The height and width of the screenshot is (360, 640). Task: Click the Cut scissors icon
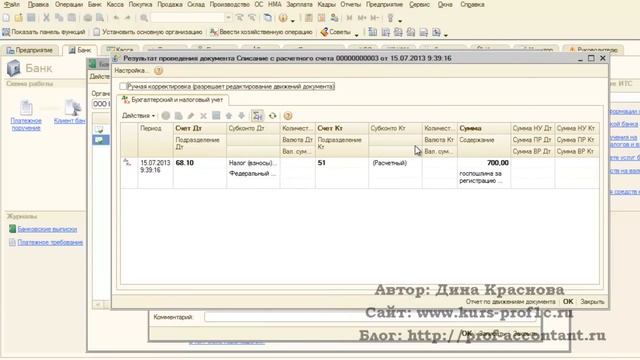(x=47, y=18)
